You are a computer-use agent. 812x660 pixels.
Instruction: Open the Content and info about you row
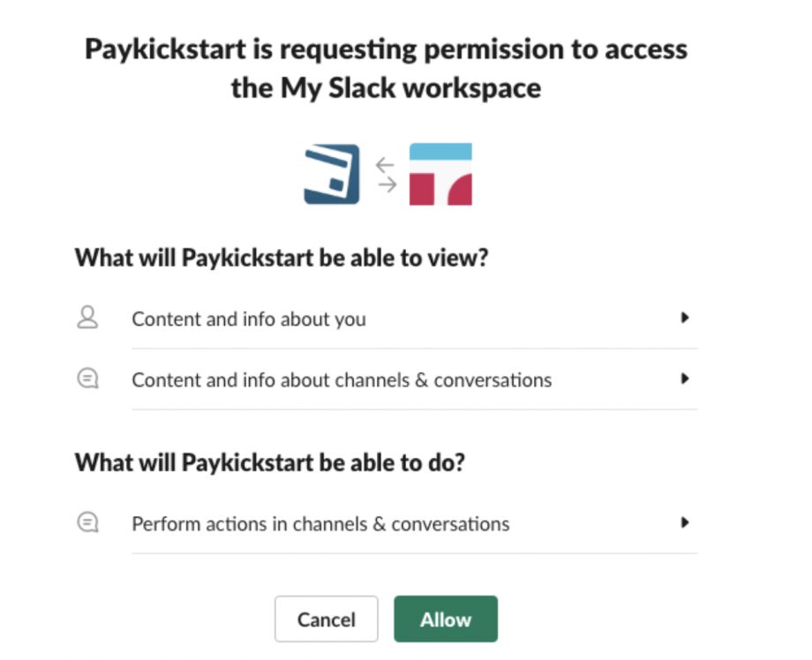[387, 319]
